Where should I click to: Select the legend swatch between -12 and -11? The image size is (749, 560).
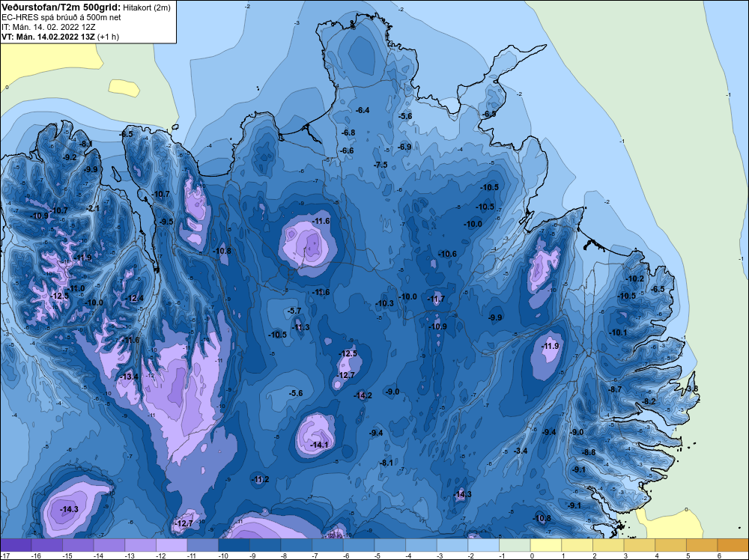point(172,545)
